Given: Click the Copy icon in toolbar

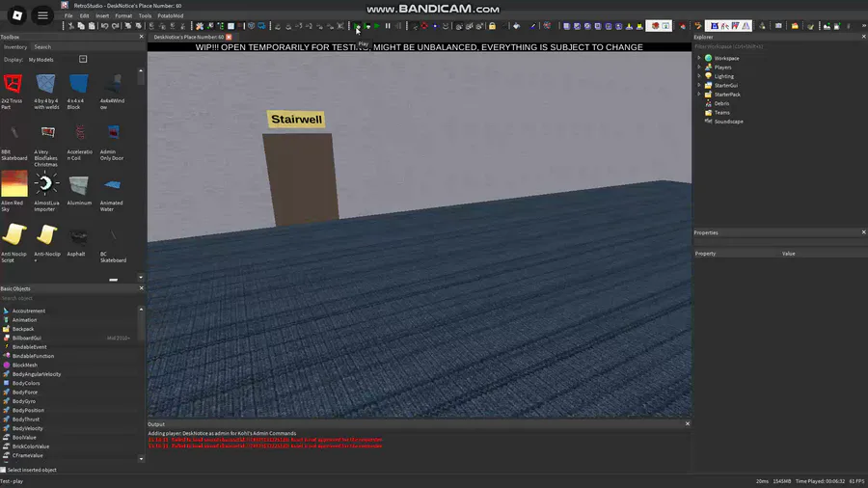Looking at the screenshot, I should 81,26.
